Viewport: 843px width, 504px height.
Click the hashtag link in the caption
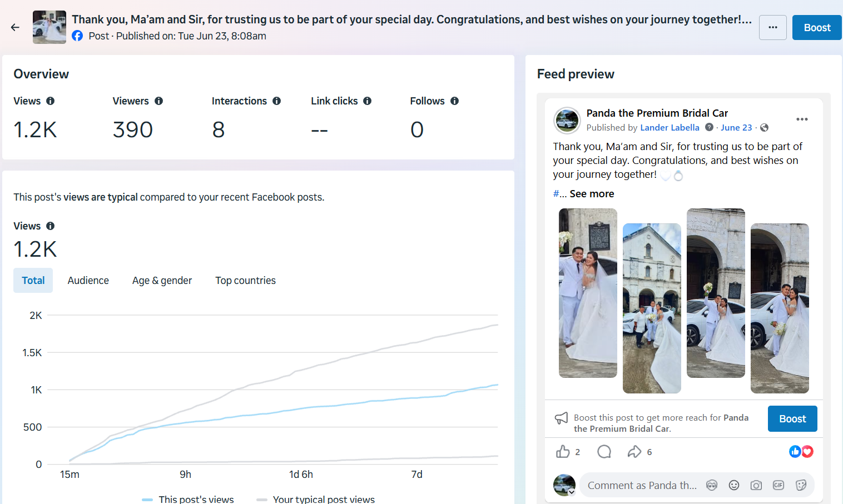coord(556,194)
